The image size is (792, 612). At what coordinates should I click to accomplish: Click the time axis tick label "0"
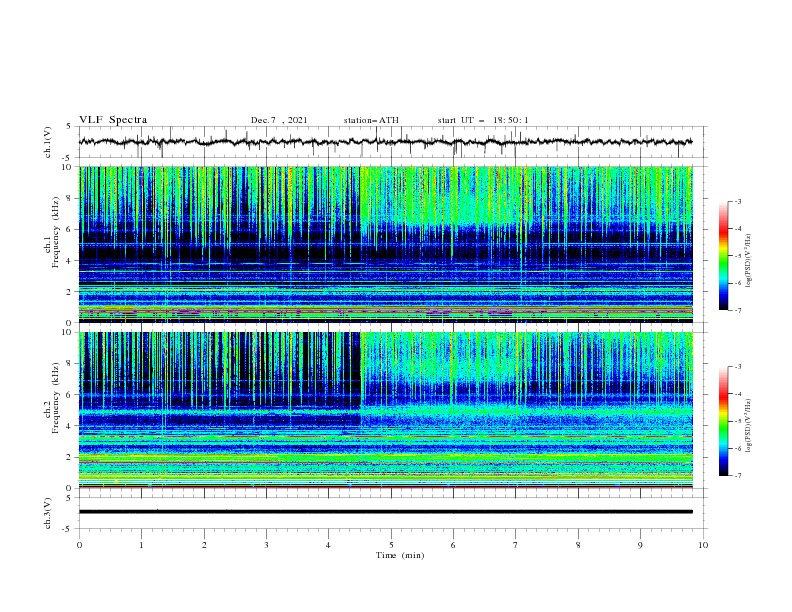click(79, 545)
